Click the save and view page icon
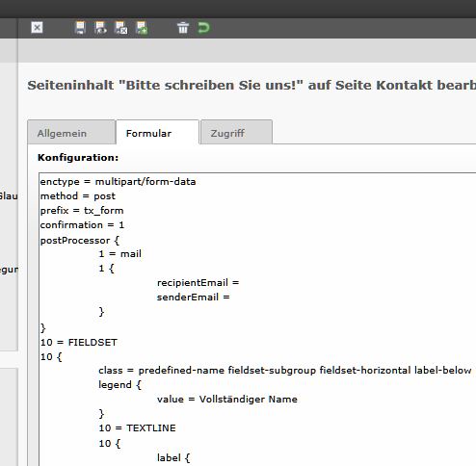This screenshot has width=476, height=466. pos(100,28)
